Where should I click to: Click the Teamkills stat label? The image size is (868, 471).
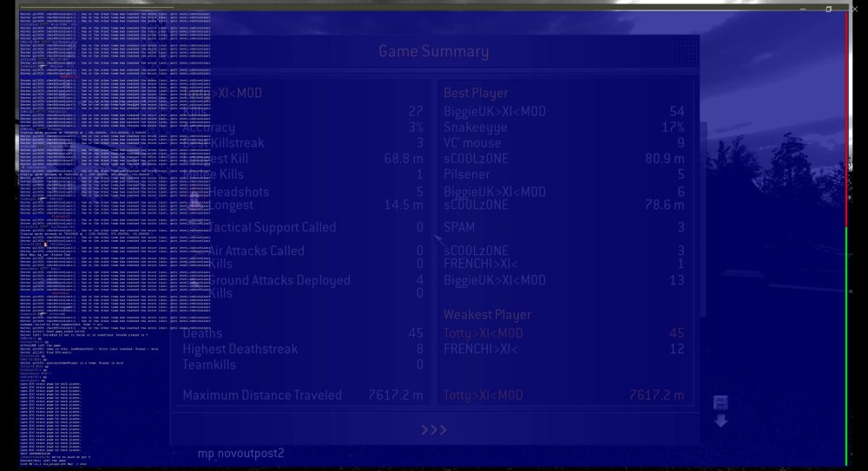[x=209, y=364]
